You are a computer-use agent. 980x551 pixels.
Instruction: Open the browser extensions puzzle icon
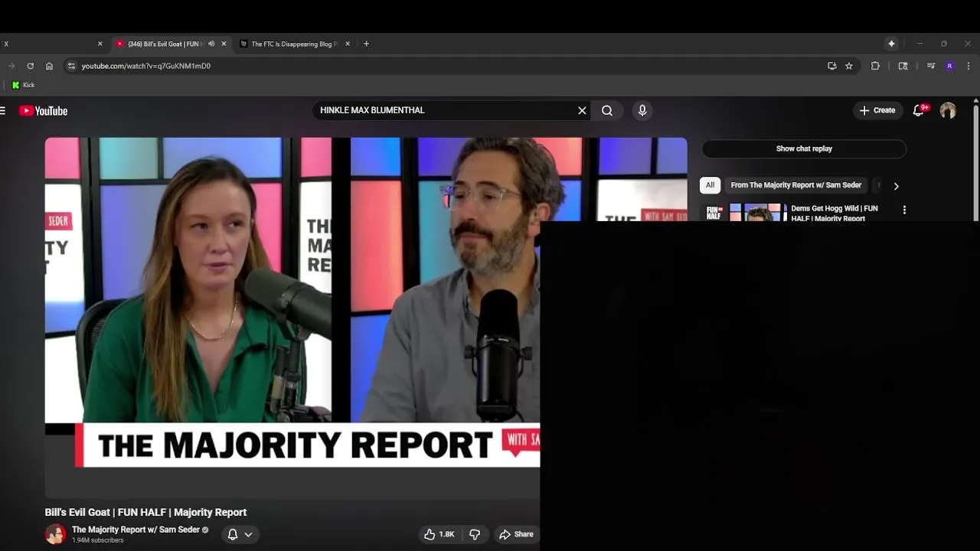click(875, 66)
